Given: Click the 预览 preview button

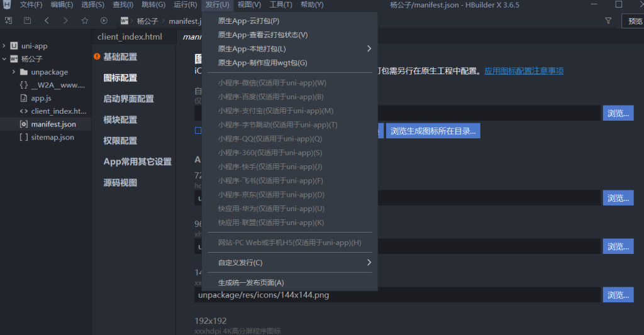Looking at the screenshot, I should [635, 21].
